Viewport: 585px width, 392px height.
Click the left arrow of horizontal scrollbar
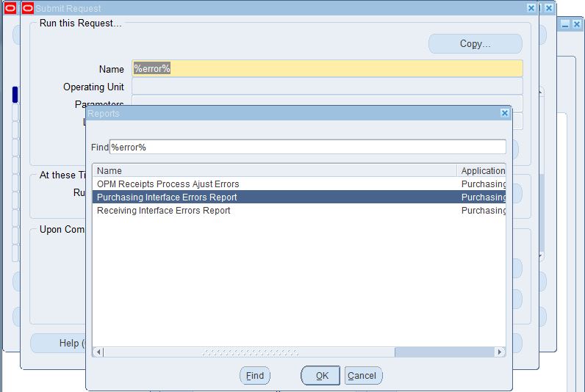[x=98, y=352]
